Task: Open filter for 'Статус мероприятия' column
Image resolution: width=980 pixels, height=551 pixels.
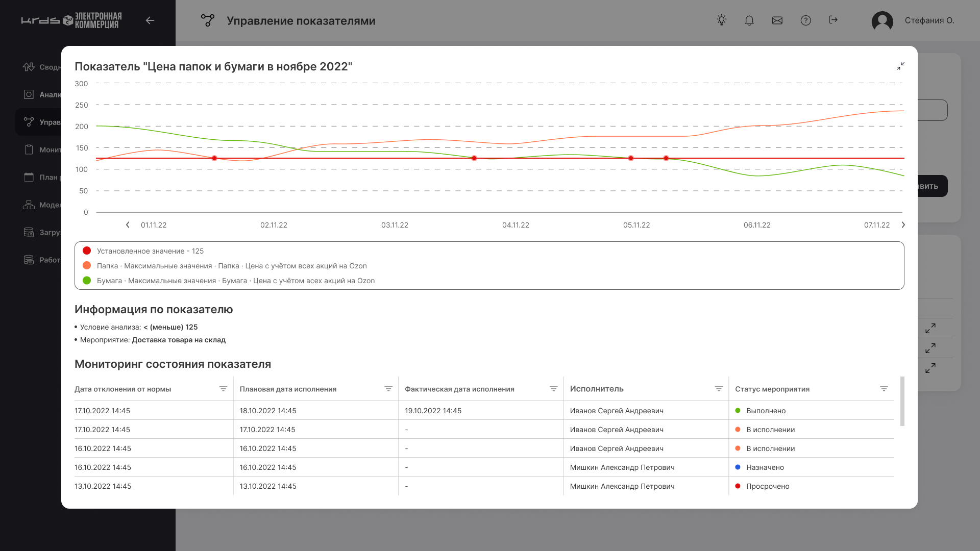Action: [884, 389]
